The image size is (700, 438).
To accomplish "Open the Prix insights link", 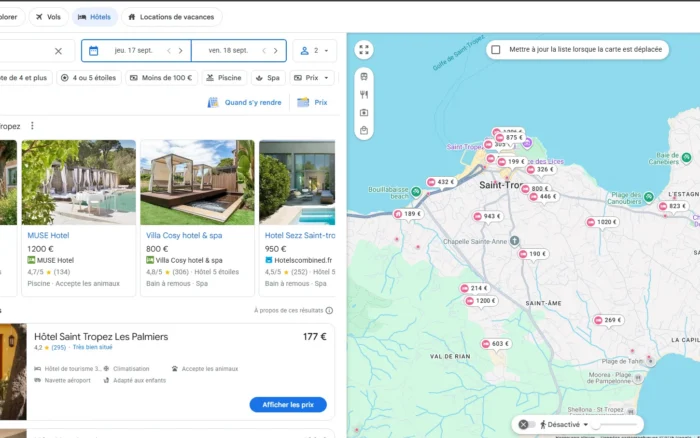I will click(x=312, y=102).
